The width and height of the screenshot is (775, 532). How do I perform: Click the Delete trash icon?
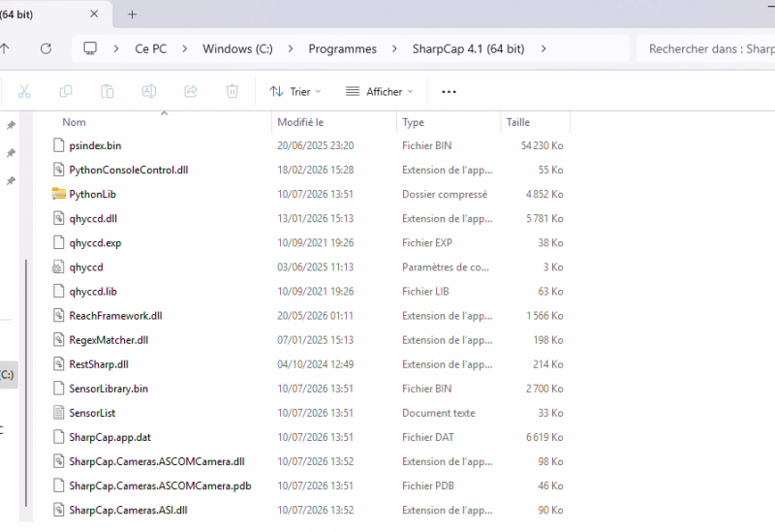(232, 91)
